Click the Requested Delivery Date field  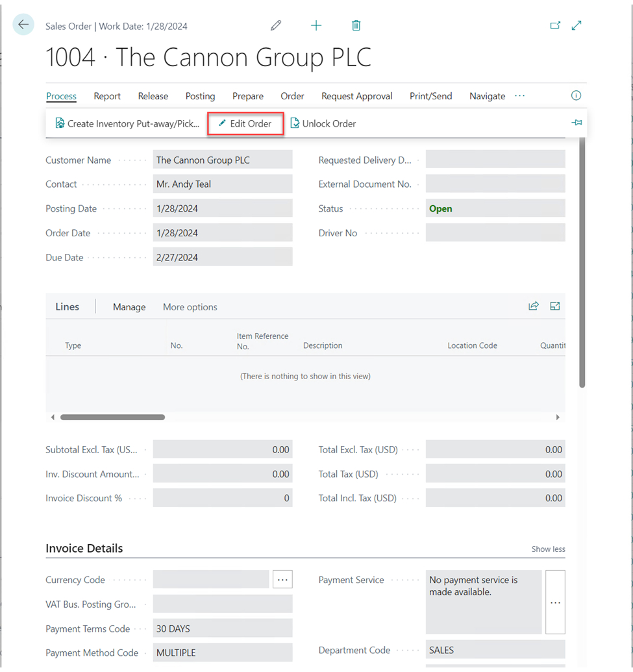point(495,160)
